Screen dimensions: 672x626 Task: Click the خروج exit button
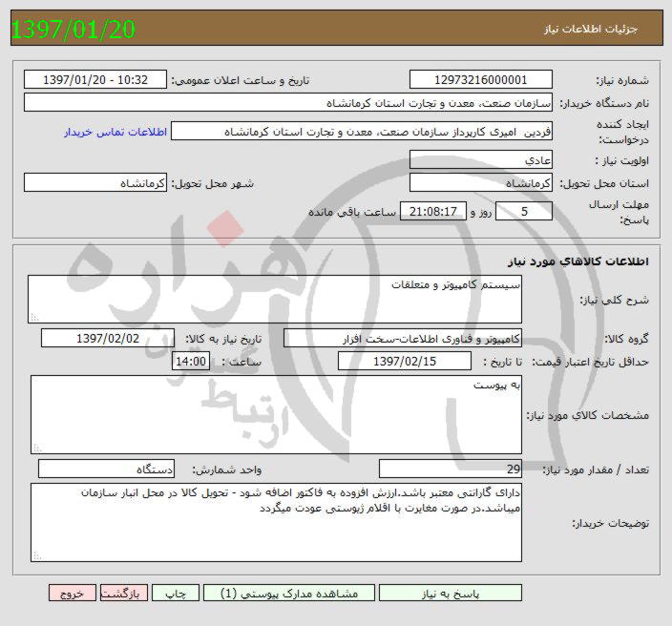point(72,593)
